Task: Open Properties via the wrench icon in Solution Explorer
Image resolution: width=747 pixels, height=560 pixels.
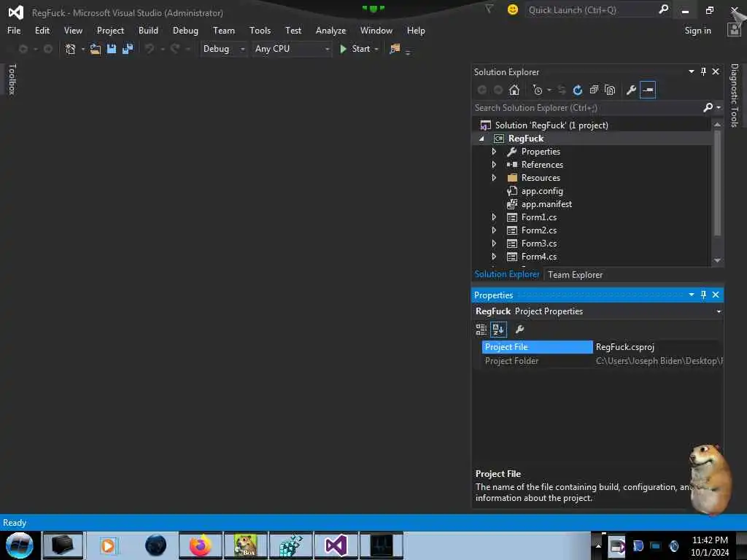Action: 631,90
